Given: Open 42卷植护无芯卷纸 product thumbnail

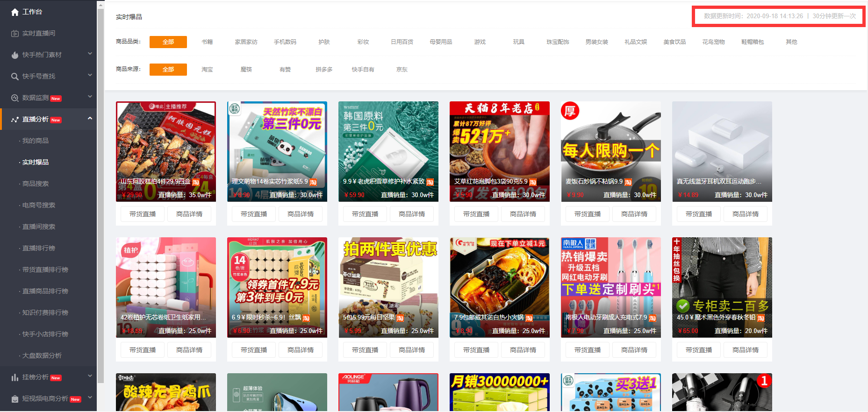Looking at the screenshot, I should tap(166, 287).
